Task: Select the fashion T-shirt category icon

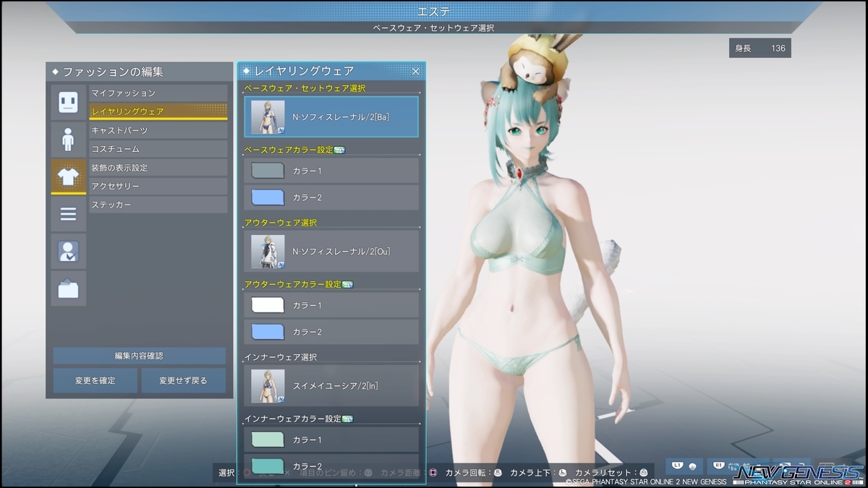Action: click(68, 176)
